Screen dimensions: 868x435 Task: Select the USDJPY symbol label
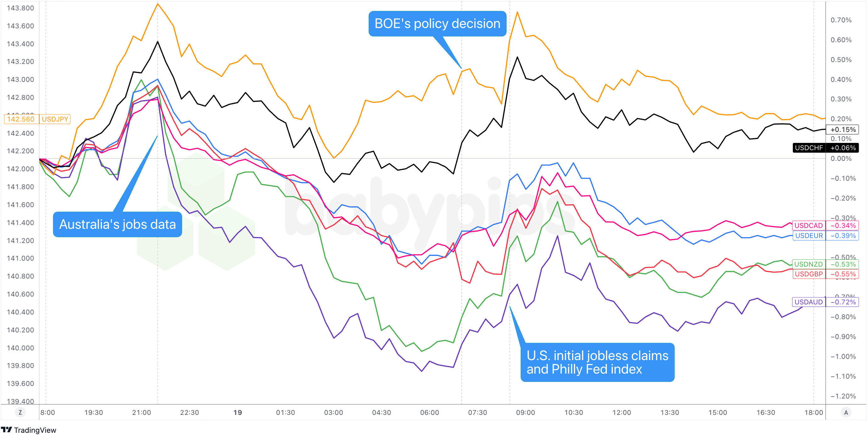[x=55, y=119]
